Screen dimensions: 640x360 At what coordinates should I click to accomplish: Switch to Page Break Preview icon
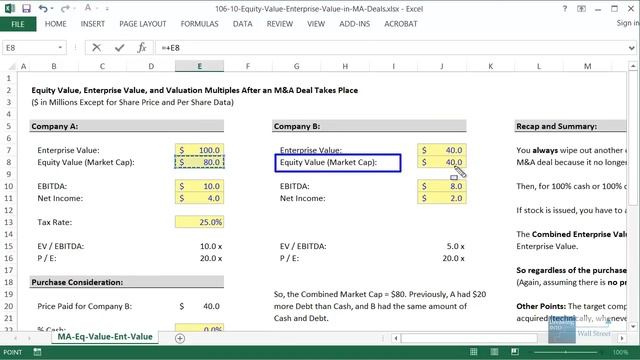[515, 352]
